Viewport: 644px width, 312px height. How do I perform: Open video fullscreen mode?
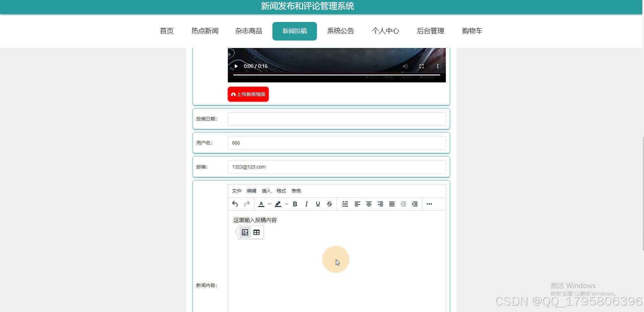point(421,66)
